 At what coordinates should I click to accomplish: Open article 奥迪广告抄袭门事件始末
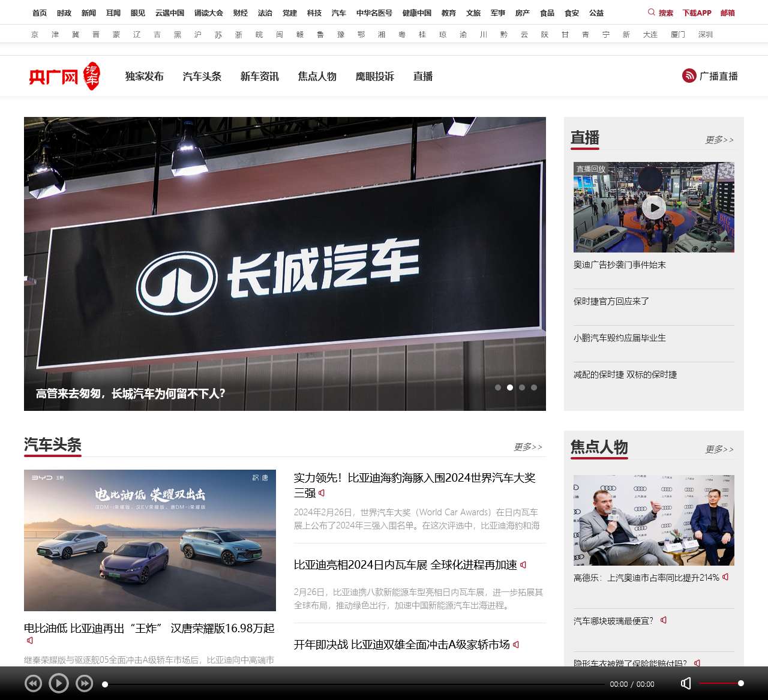pos(620,265)
